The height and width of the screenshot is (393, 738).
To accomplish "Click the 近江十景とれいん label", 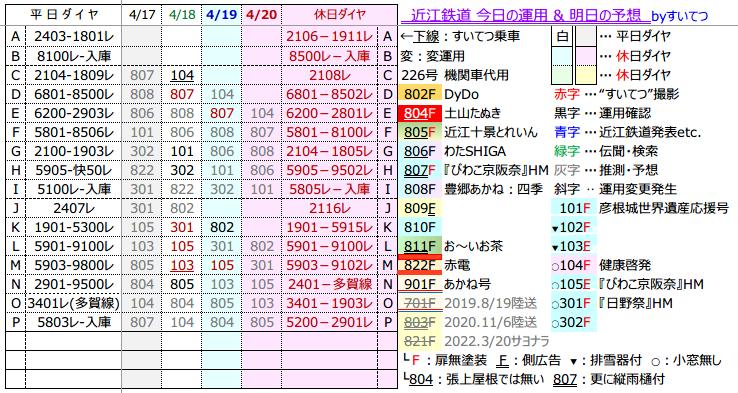I will 490,132.
